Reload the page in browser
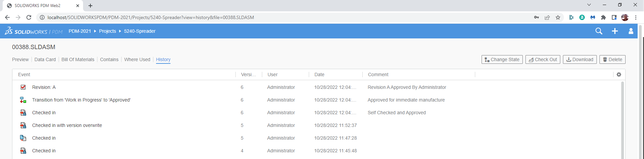 pos(29,17)
